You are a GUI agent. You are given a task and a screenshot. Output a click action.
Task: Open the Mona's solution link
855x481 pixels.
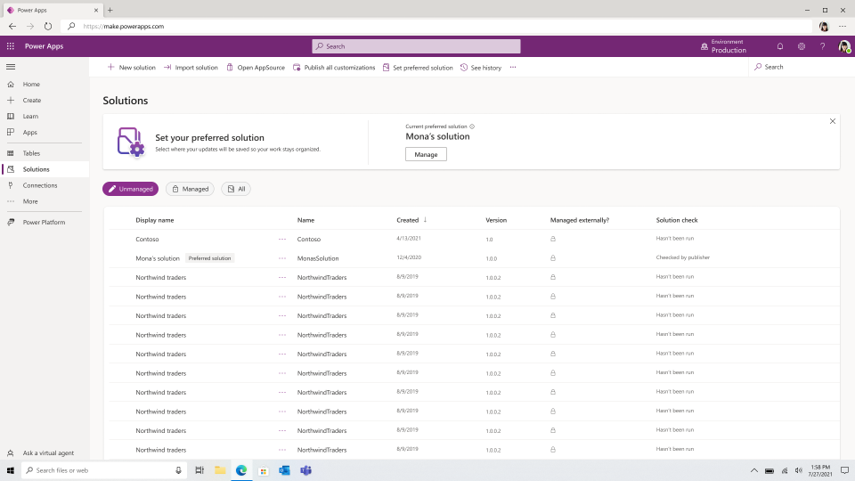tap(158, 258)
